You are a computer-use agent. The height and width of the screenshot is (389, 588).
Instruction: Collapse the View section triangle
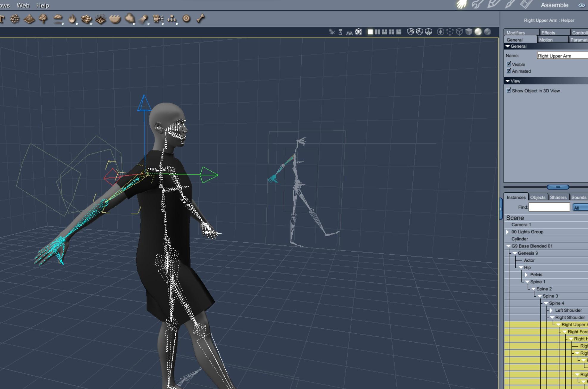[x=508, y=81]
